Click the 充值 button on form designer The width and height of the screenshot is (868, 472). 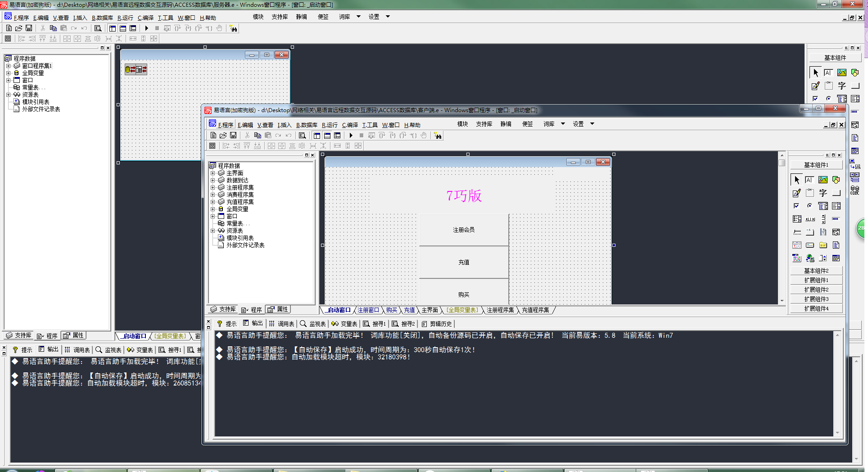[x=464, y=262]
